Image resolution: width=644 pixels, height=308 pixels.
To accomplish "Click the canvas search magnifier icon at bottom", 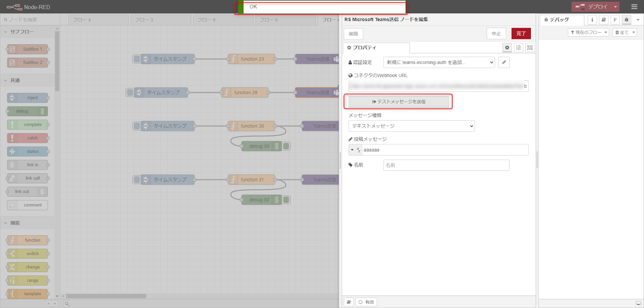I will [x=67, y=304].
